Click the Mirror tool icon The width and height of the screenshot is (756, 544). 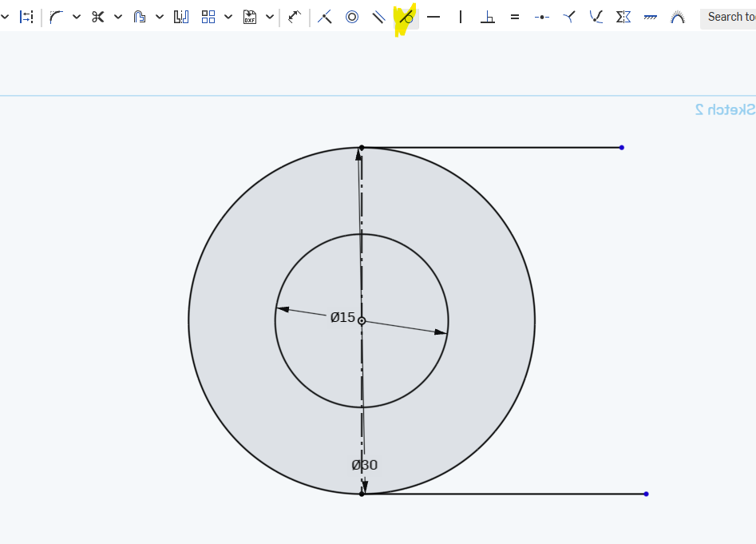181,17
